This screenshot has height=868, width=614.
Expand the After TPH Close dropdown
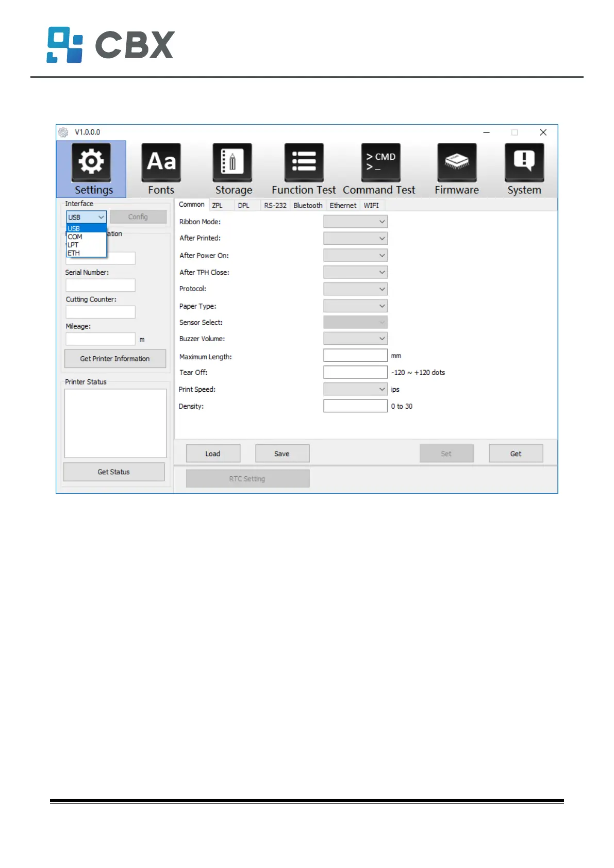click(x=355, y=272)
